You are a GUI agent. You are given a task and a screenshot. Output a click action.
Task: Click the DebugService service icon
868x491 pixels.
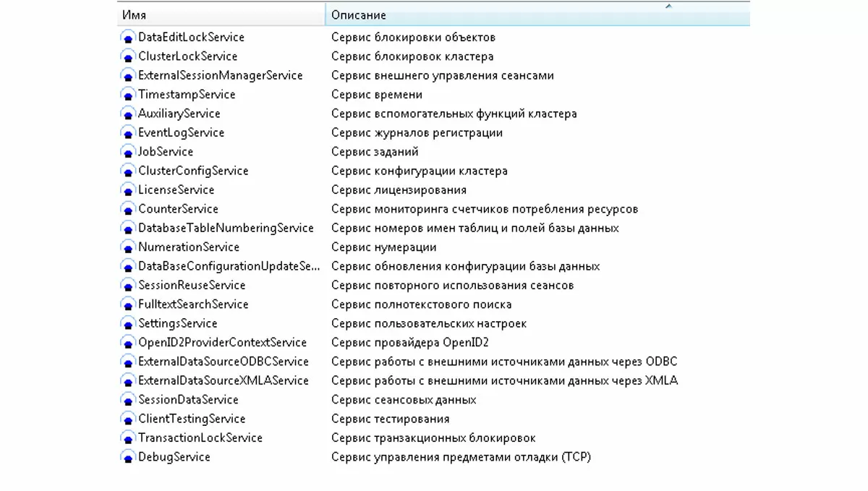128,457
